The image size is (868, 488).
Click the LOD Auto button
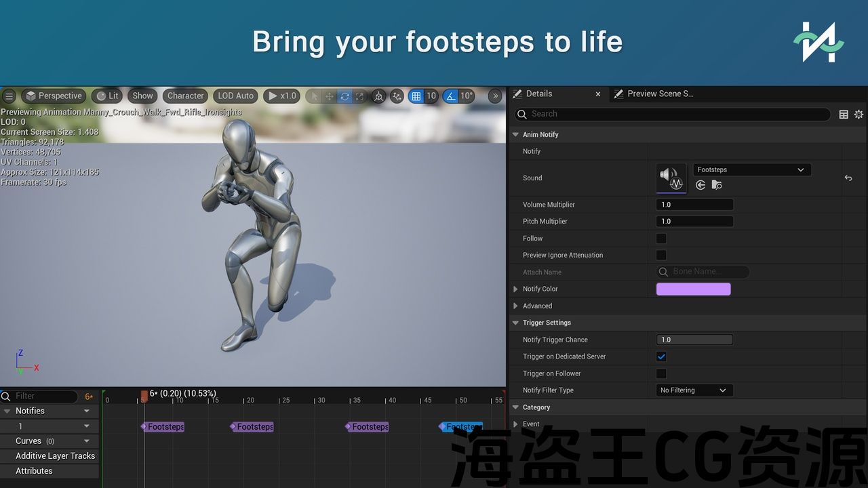[x=235, y=96]
